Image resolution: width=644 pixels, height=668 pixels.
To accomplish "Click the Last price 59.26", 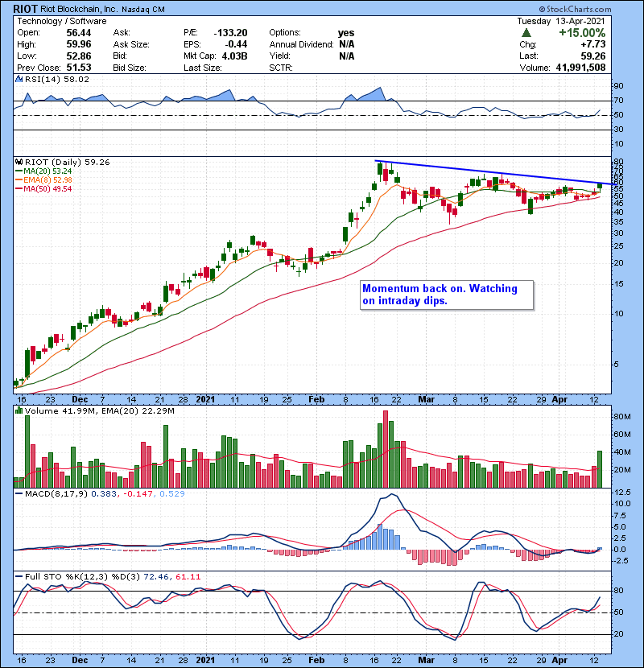I will click(592, 56).
